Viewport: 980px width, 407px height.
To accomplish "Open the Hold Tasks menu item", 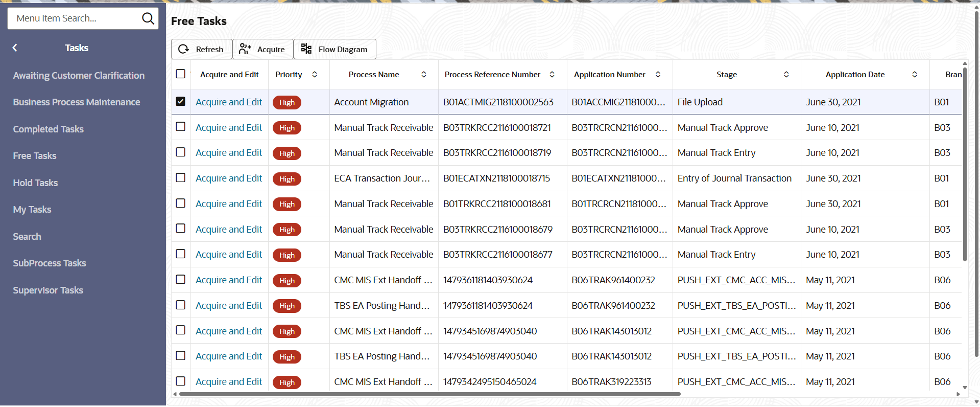I will point(36,183).
